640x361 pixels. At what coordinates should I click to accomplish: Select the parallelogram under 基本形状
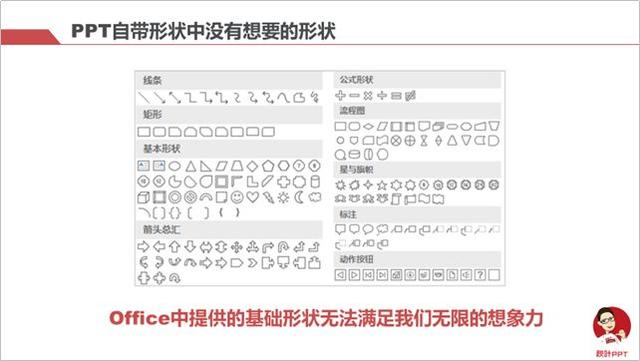222,166
